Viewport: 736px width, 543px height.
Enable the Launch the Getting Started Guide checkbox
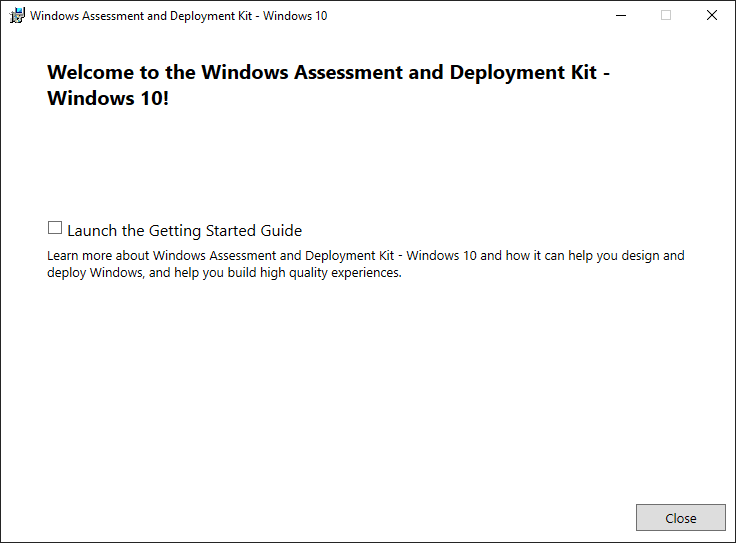point(55,228)
